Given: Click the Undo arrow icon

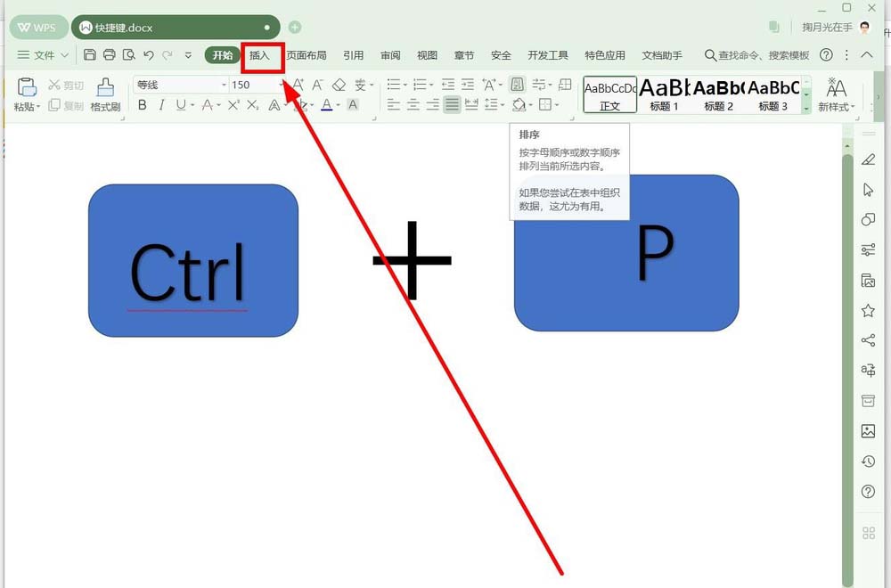Looking at the screenshot, I should coord(148,55).
